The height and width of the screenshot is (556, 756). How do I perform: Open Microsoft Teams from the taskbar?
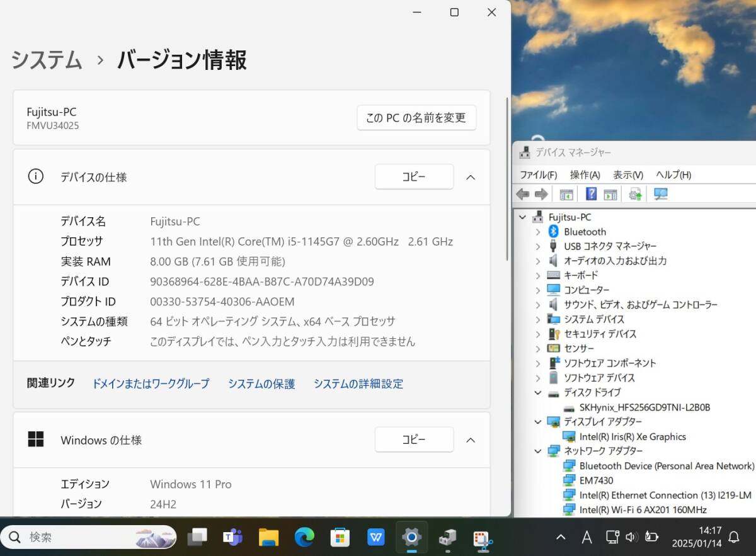coord(233,537)
